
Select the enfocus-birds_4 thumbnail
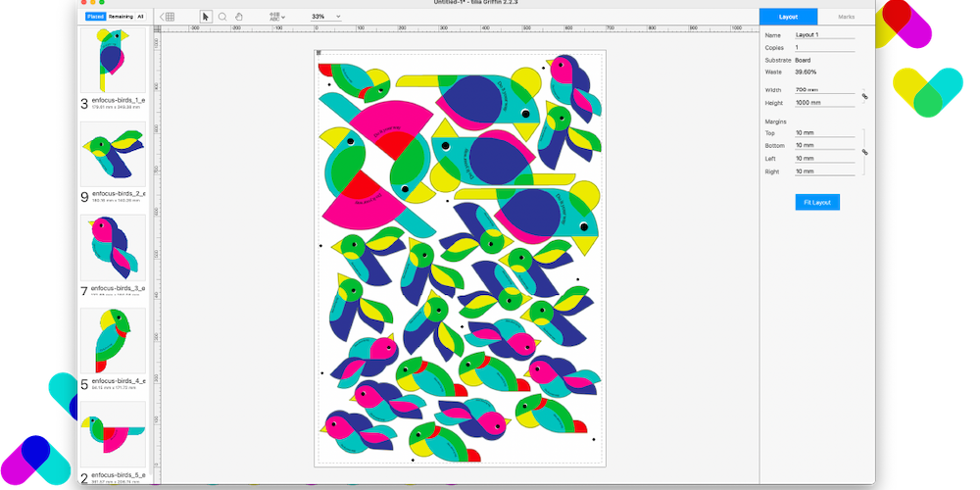(x=113, y=341)
